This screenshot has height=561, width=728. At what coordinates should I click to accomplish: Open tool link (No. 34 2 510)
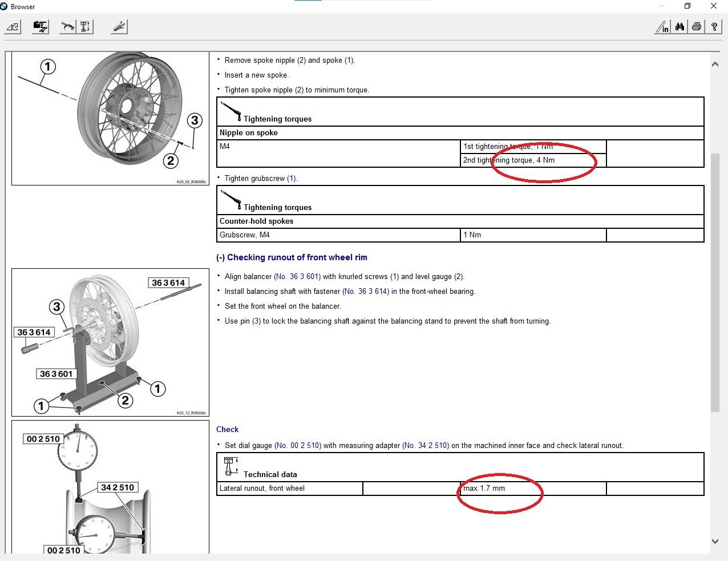click(x=426, y=446)
